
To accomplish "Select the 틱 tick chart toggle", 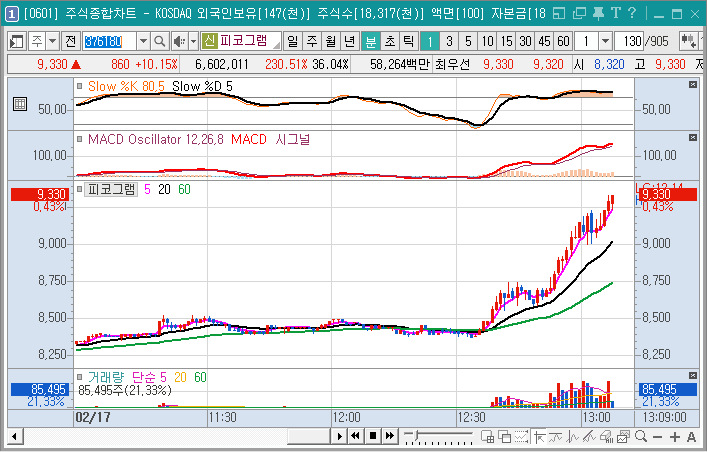I will 409,42.
